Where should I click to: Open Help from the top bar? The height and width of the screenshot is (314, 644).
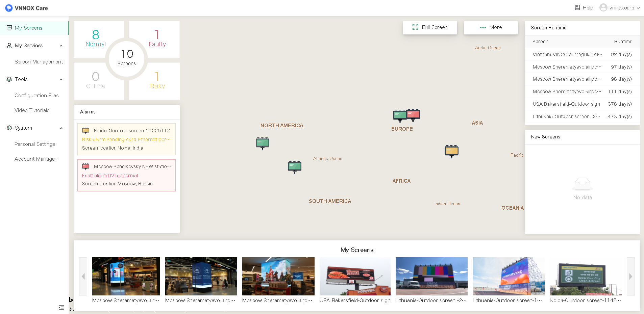pyautogui.click(x=584, y=8)
